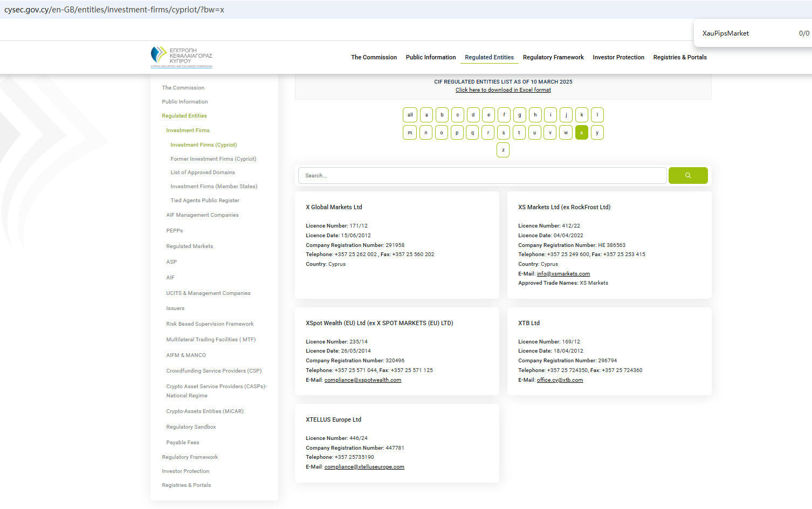The image size is (812, 509).
Task: Open The Commission in the sidebar
Action: [x=183, y=88]
